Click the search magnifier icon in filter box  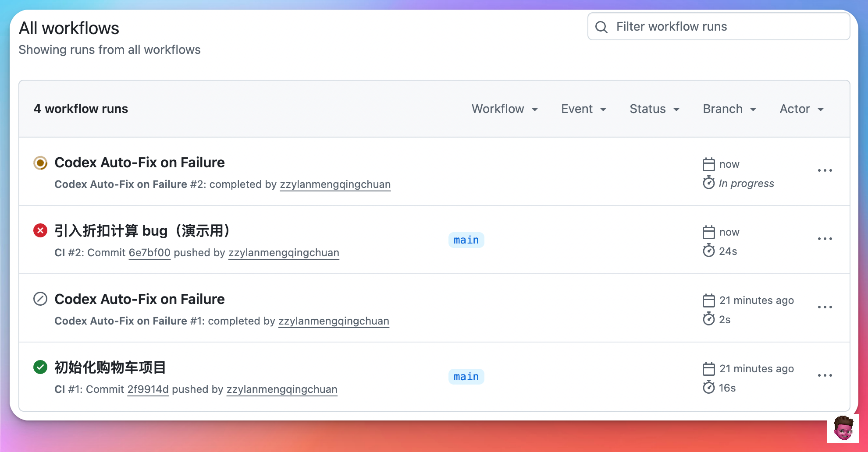[x=601, y=27]
